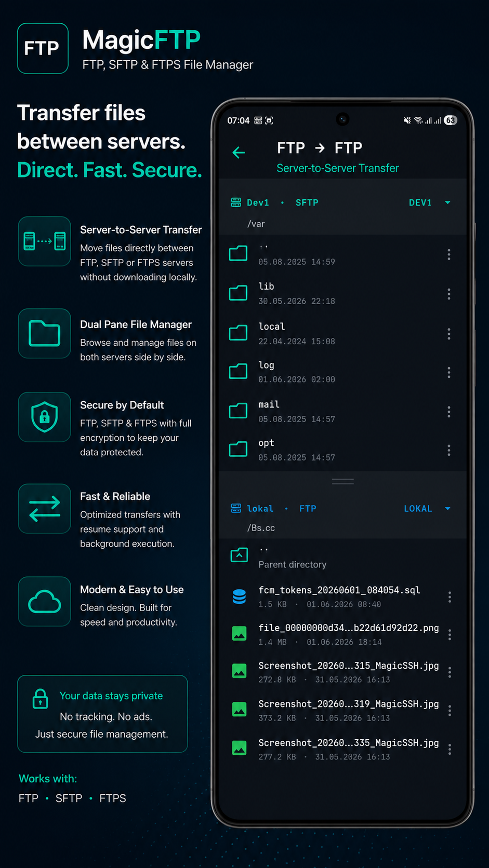Image resolution: width=489 pixels, height=868 pixels.
Task: Open more options for the .png file
Action: [450, 634]
